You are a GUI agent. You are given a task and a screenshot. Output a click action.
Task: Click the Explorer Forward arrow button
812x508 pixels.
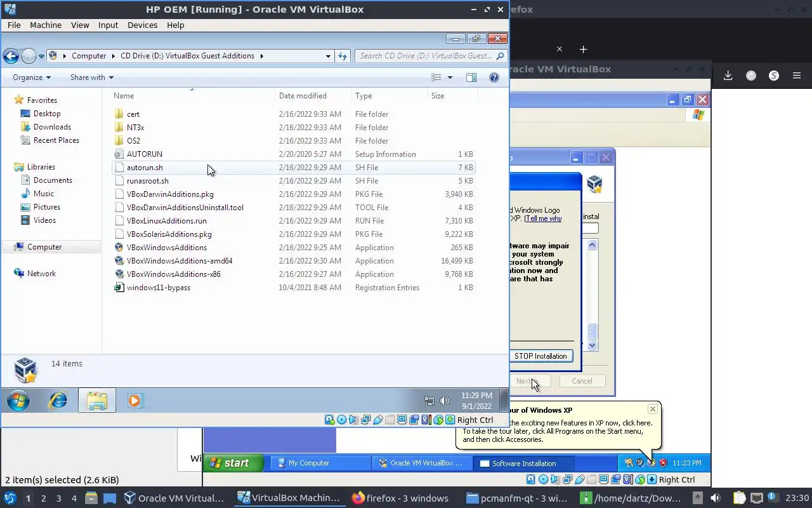[29, 56]
